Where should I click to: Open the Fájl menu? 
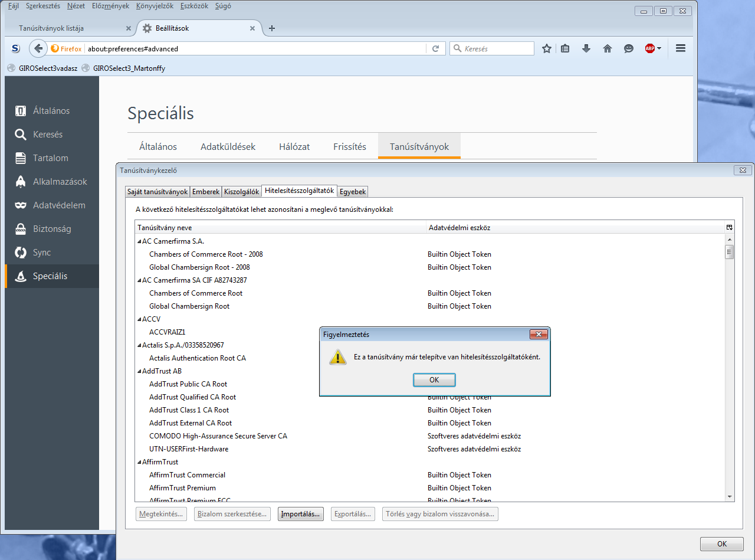click(14, 6)
